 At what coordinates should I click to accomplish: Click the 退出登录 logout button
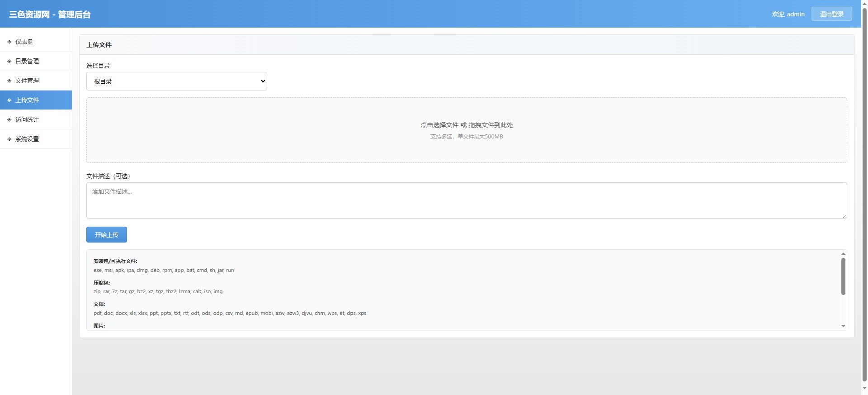point(831,14)
